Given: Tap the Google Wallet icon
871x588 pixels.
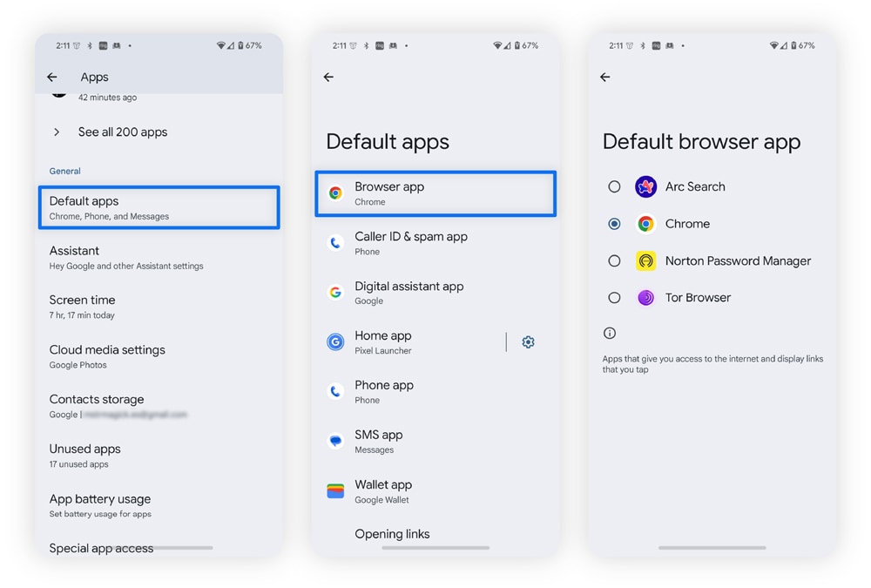Looking at the screenshot, I should coord(335,490).
